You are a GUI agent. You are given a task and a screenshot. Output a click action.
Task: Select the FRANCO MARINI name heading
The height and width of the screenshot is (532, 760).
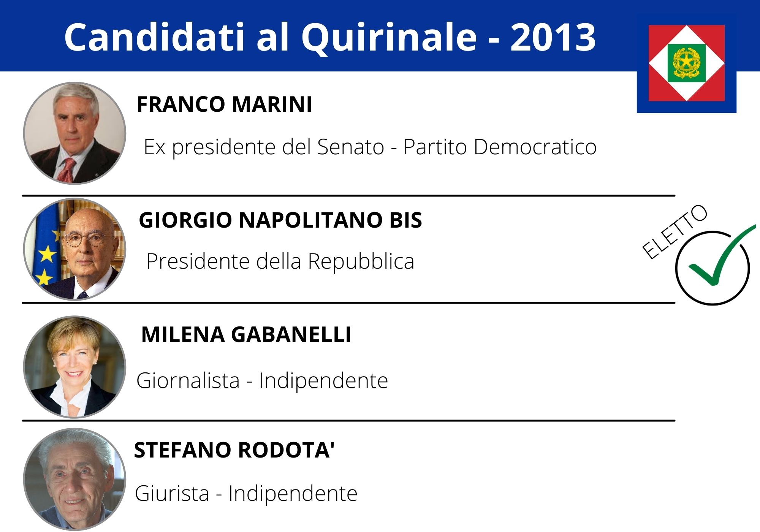tap(224, 104)
